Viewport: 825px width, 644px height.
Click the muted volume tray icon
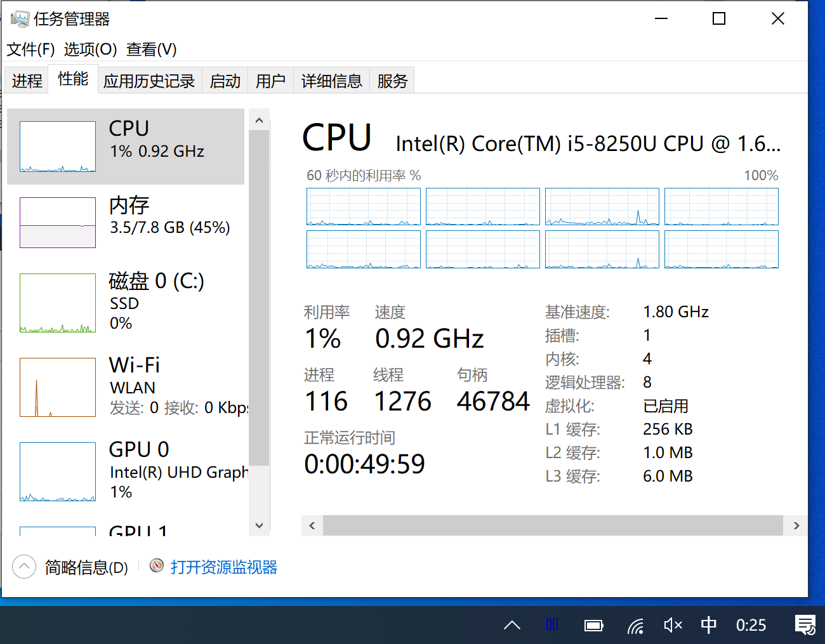(x=672, y=626)
